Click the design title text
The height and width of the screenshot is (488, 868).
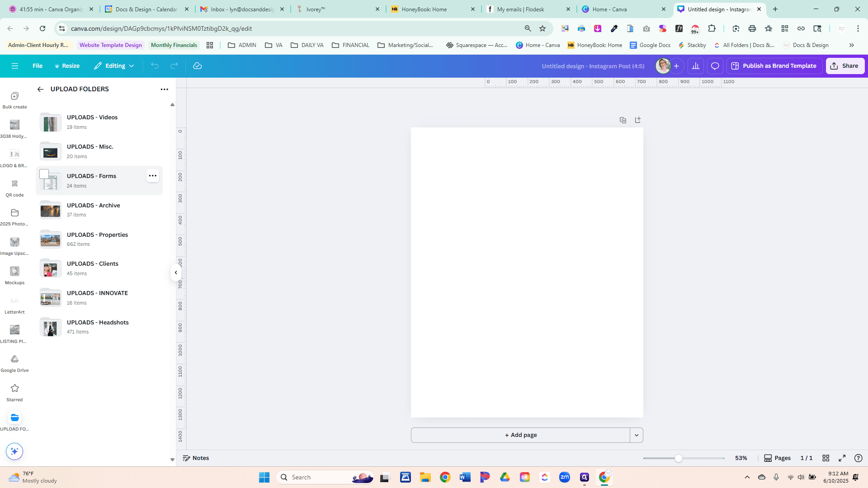[593, 66]
